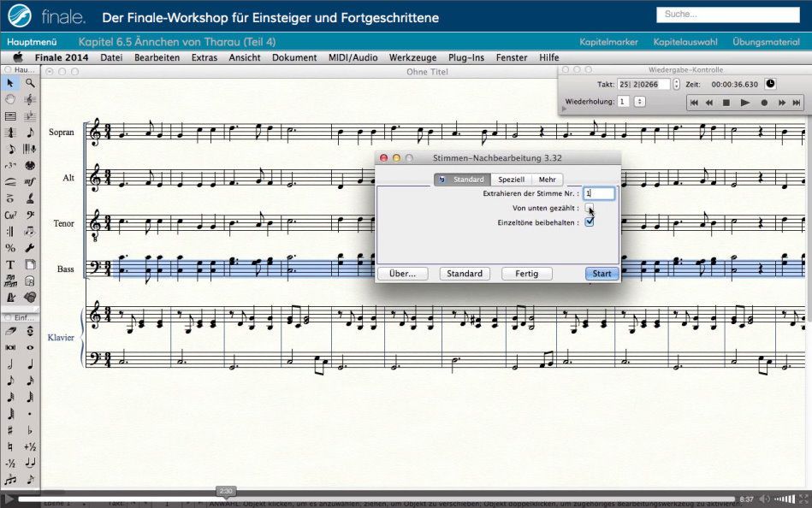This screenshot has height=508, width=812.
Task: Select the sharp accidental tool
Action: [10, 430]
